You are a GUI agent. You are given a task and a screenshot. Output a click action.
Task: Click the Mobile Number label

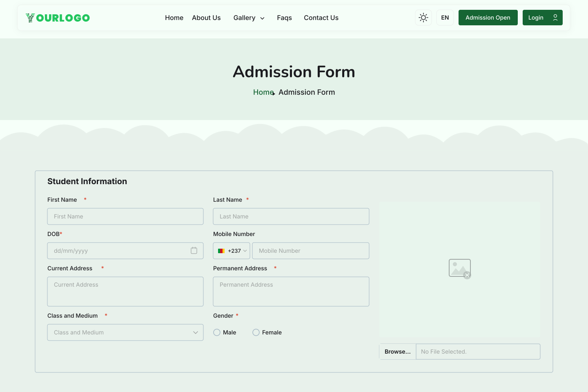[234, 234]
